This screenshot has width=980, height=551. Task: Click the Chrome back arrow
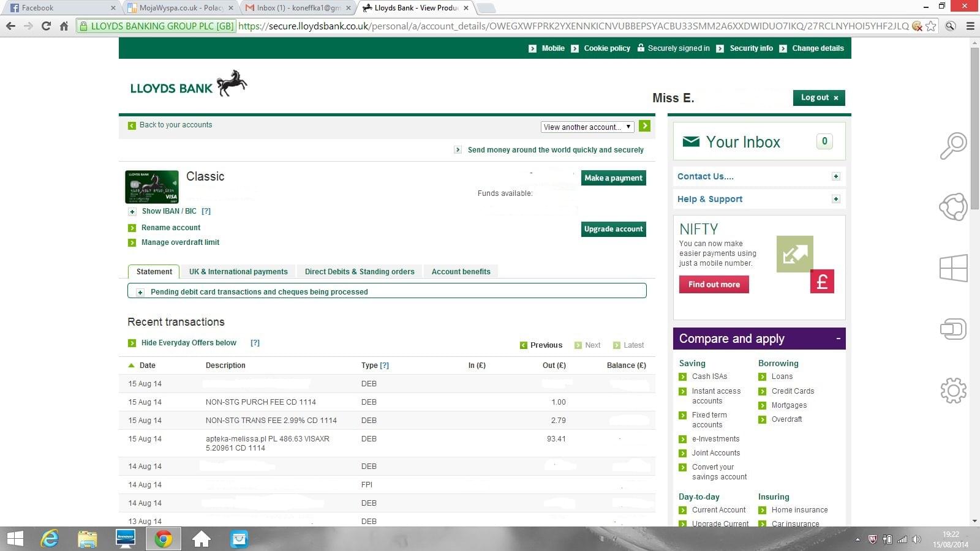(10, 26)
